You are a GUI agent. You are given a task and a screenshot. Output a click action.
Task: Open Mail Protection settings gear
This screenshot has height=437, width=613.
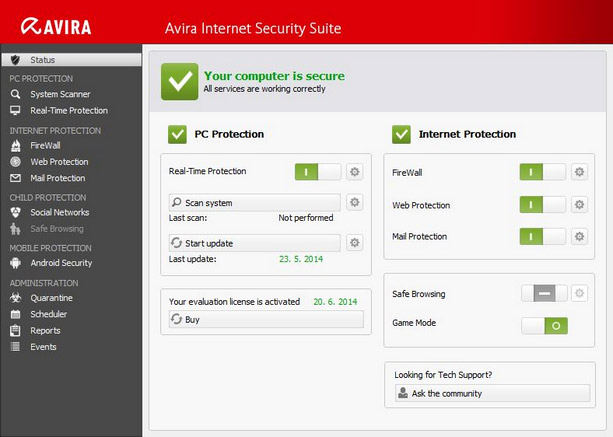tap(578, 237)
